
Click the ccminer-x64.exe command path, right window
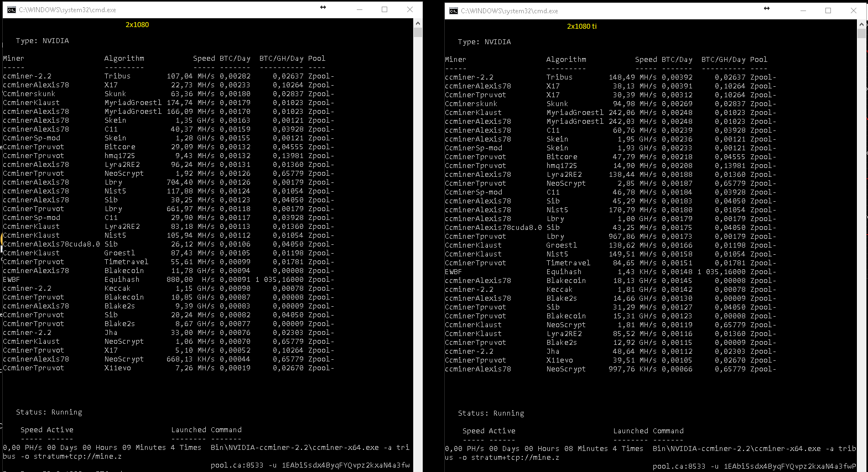[737, 449]
